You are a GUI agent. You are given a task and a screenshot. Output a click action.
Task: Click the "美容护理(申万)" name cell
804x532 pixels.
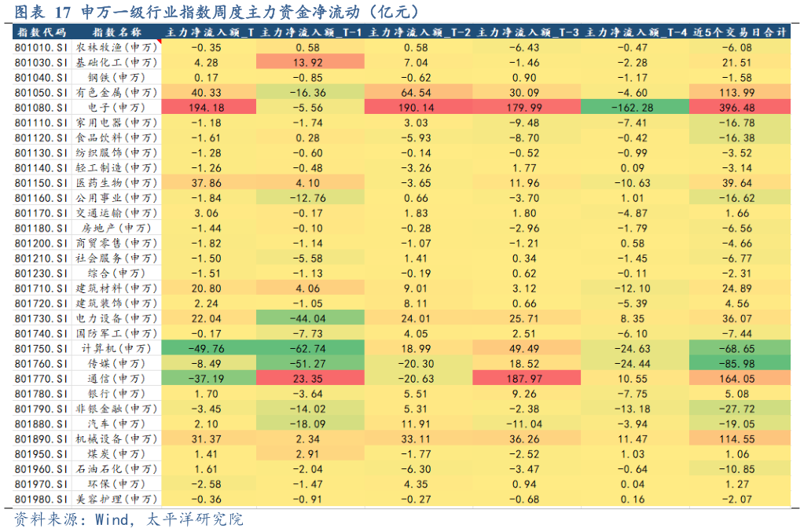(116, 499)
